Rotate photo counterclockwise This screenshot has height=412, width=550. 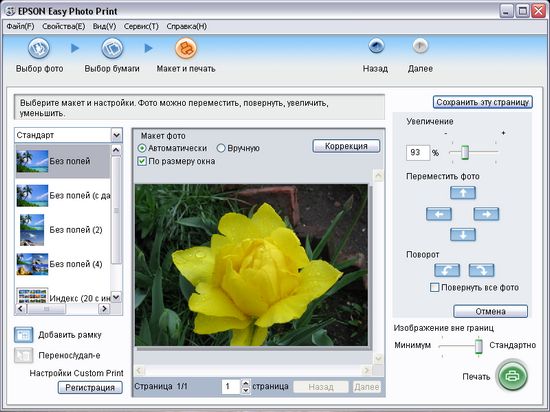[x=447, y=270]
